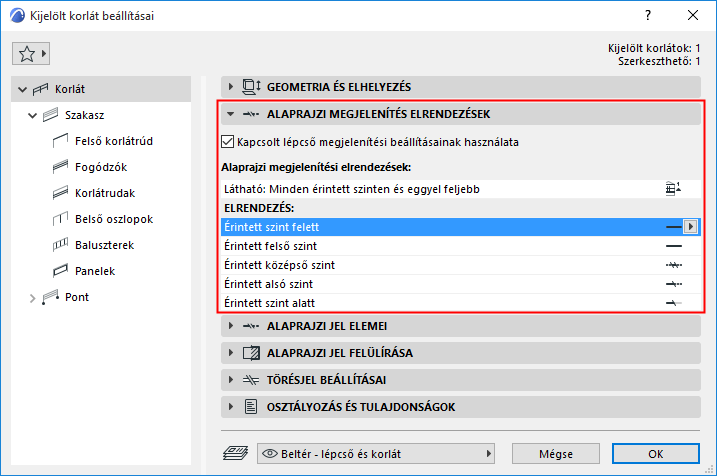Click the Felső korlátrúd icon

[60, 141]
